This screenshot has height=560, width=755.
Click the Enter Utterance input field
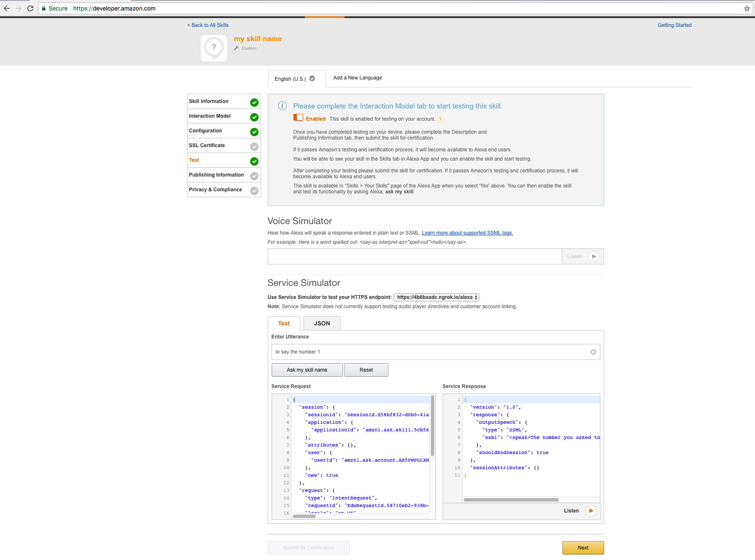[x=436, y=352]
